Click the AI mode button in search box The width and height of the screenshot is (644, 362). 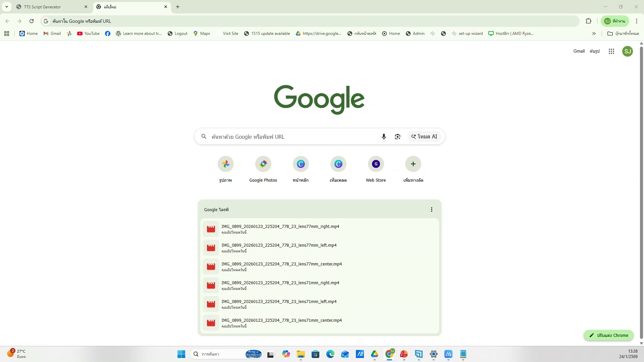coord(424,137)
